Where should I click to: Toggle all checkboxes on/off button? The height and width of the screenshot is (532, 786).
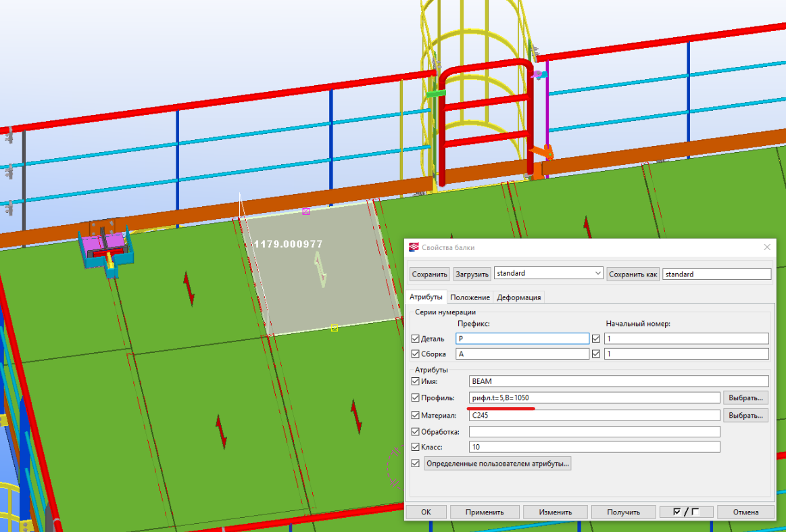click(686, 512)
